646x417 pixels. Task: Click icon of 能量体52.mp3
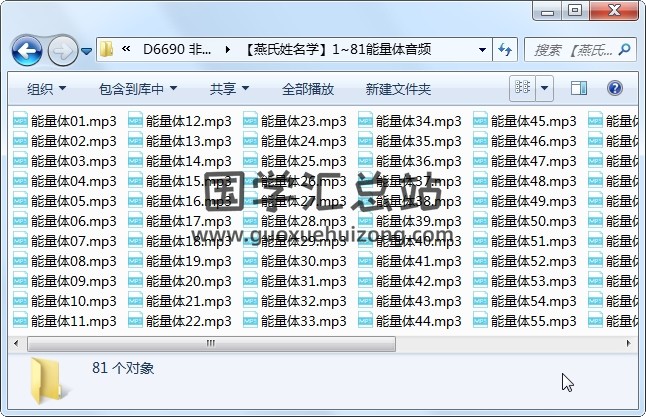coord(480,261)
